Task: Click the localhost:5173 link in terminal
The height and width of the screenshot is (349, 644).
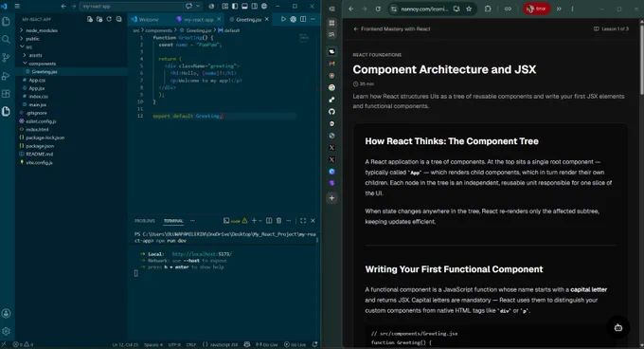Action: [x=202, y=254]
